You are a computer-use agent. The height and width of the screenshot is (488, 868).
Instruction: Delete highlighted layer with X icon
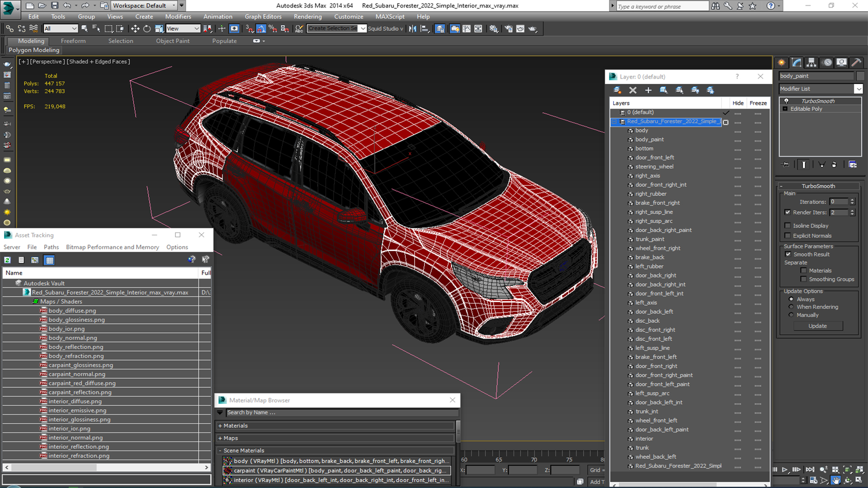coord(633,90)
